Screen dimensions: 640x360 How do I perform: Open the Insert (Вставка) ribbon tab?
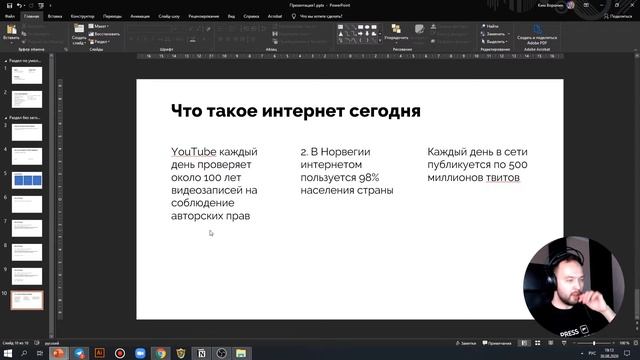tap(55, 16)
